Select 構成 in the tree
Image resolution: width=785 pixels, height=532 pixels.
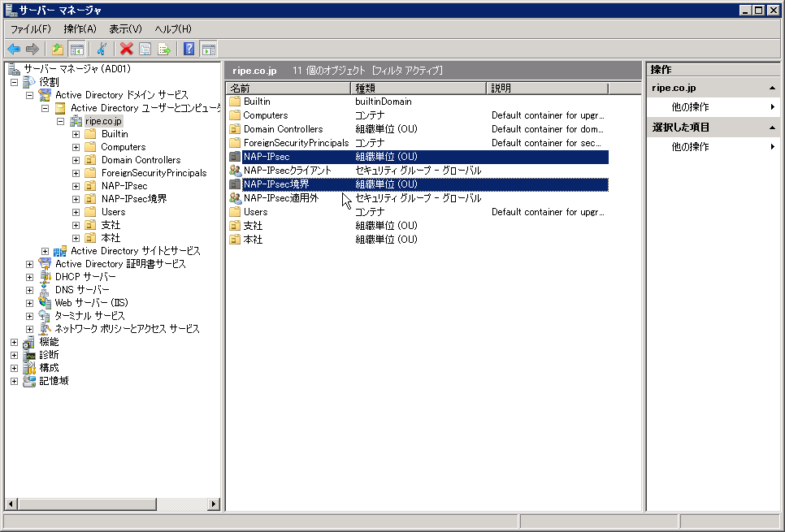click(49, 368)
